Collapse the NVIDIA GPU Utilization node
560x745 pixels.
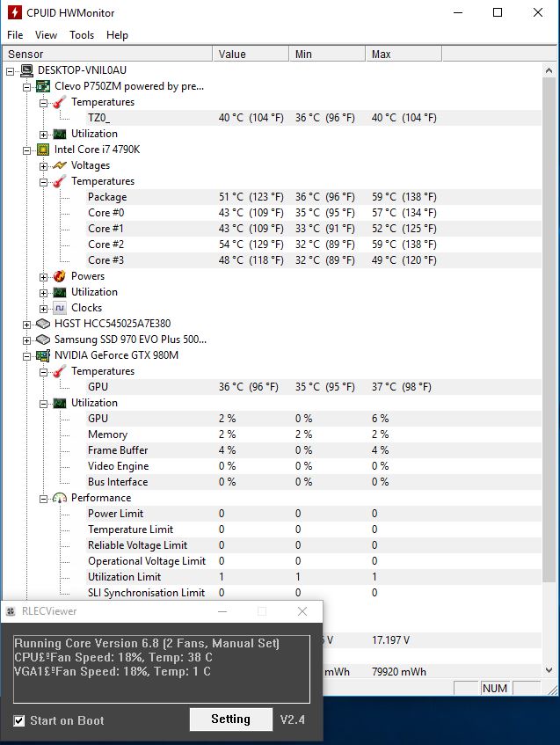pos(43,403)
